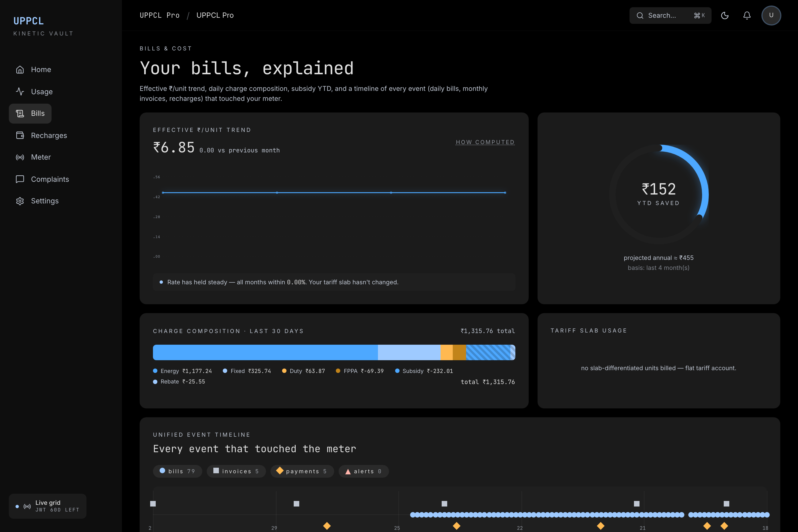Toggle the bills 79 timeline filter
The image size is (798, 532).
coord(177,471)
